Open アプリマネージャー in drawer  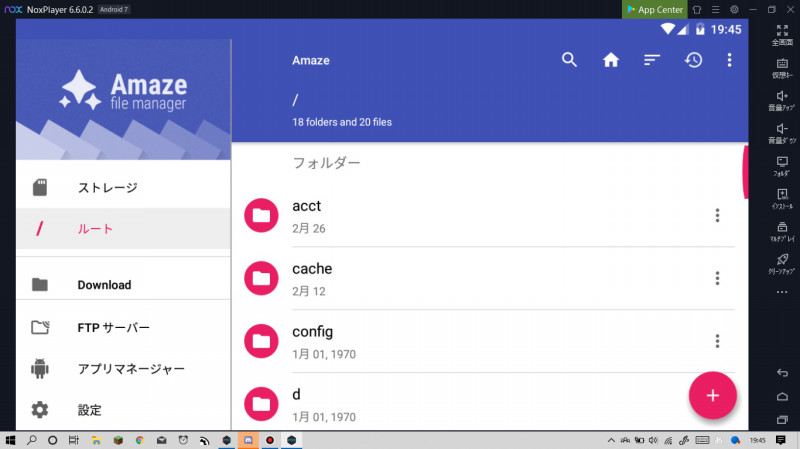pyautogui.click(x=123, y=368)
